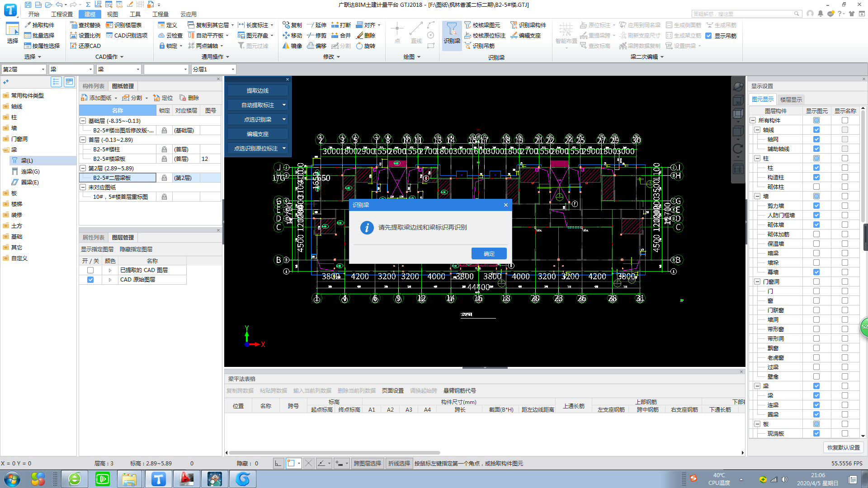Screen dimensions: 868x488
Task: Switch to 构件列表 tab
Action: 94,86
